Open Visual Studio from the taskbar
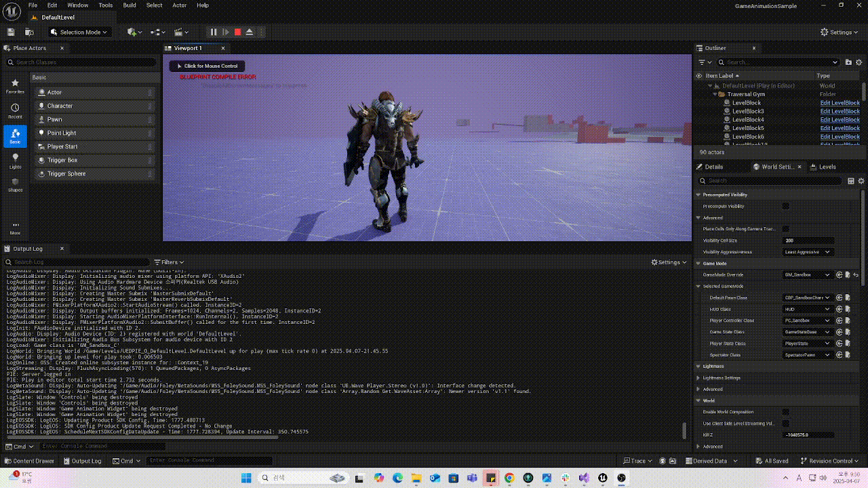The width and height of the screenshot is (868, 488). (x=583, y=478)
